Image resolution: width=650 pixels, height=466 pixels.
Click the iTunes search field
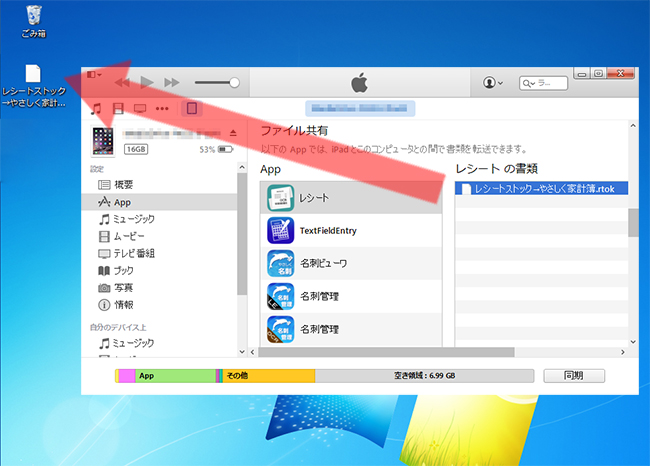tap(543, 83)
